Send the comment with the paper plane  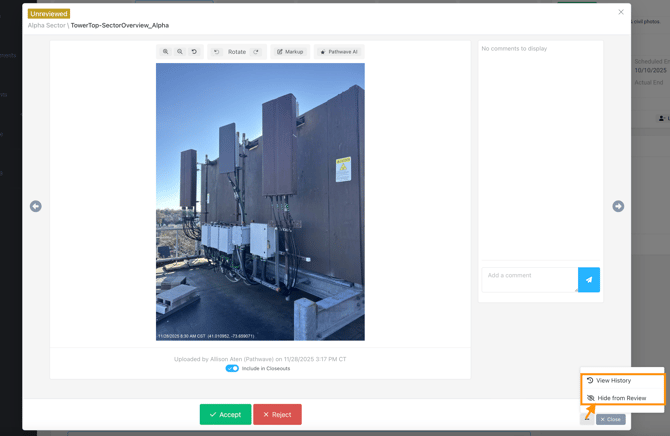tap(589, 280)
